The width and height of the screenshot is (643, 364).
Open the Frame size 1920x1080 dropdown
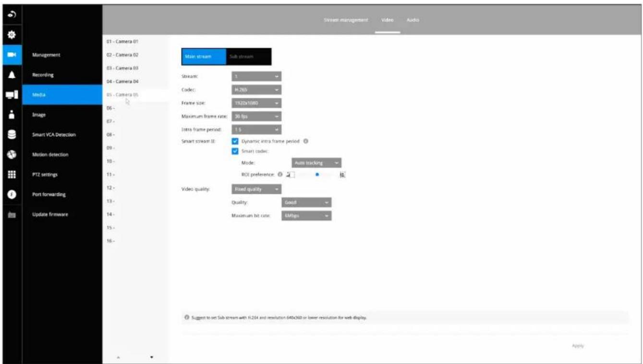256,103
